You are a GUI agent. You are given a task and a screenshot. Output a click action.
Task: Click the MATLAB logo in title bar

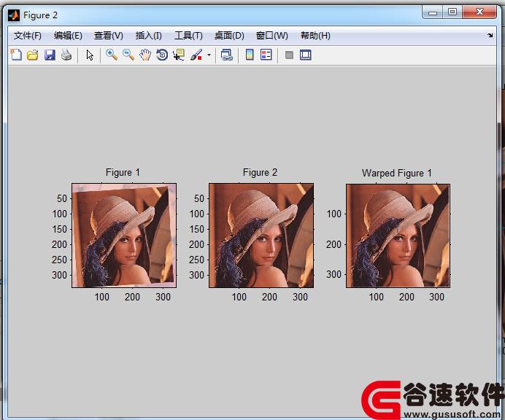pos(14,15)
